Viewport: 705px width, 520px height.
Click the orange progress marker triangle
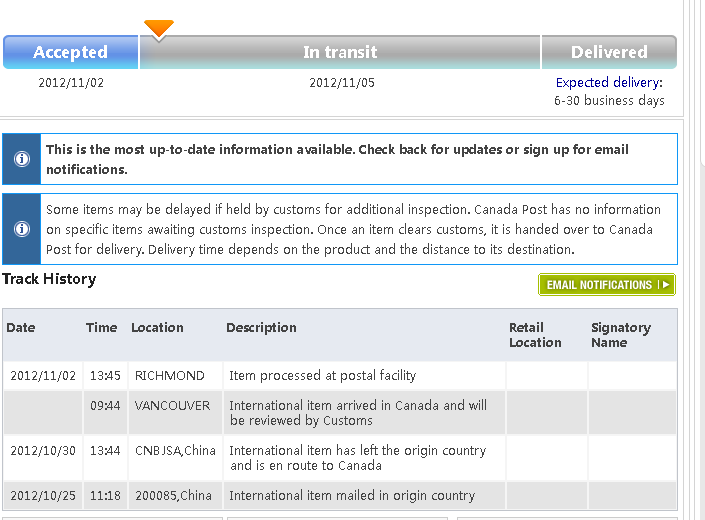158,29
